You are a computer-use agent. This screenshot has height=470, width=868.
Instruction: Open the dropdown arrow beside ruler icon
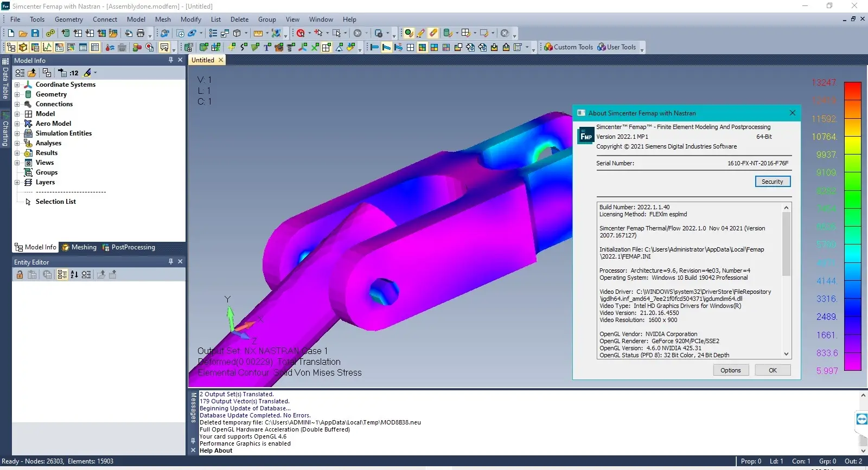click(x=267, y=33)
